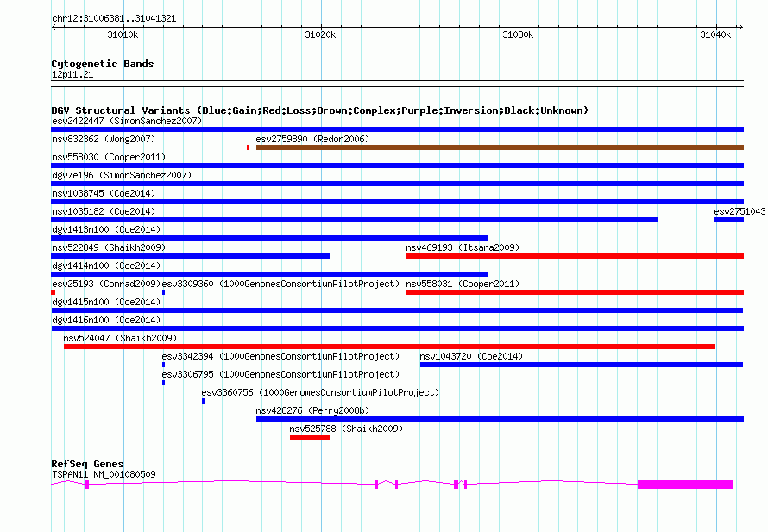
Task: Click the nsv522849 (Shaikh2009) blue bar
Action: pos(191,256)
